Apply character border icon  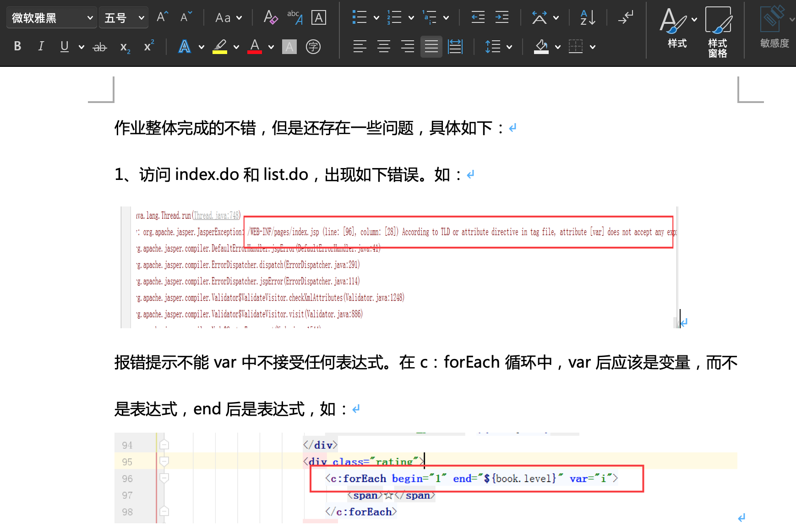(x=318, y=17)
